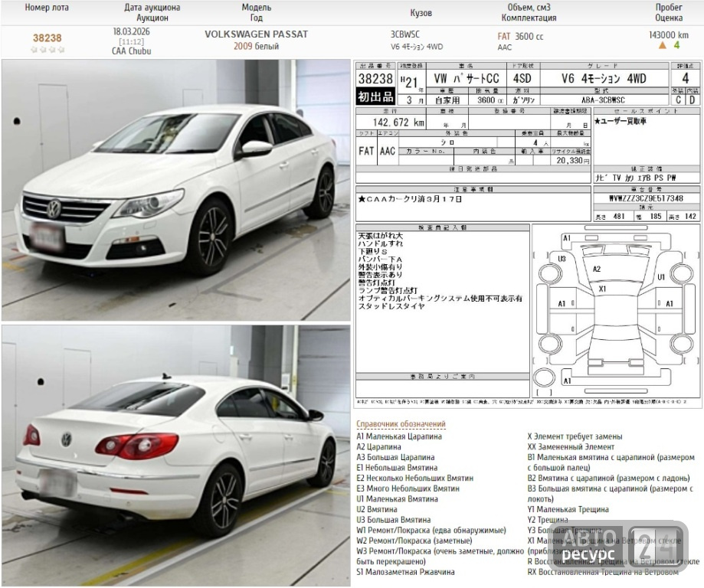Click the 'Номер лота' column header
The width and height of the screenshot is (704, 588).
tap(47, 8)
